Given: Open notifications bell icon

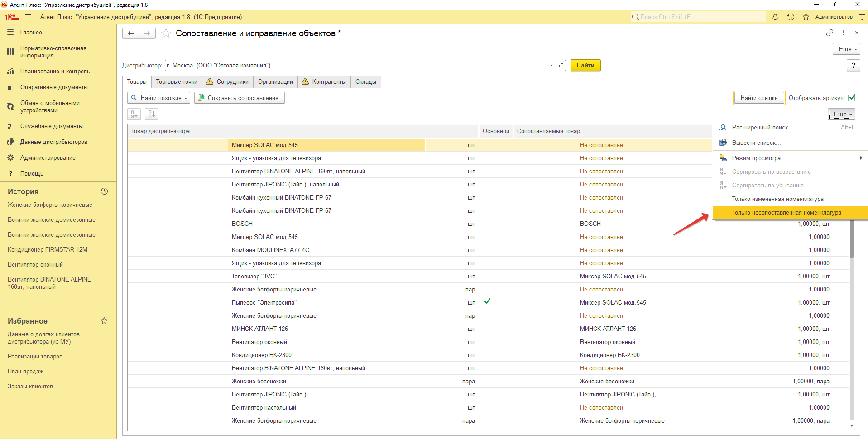Looking at the screenshot, I should click(775, 17).
